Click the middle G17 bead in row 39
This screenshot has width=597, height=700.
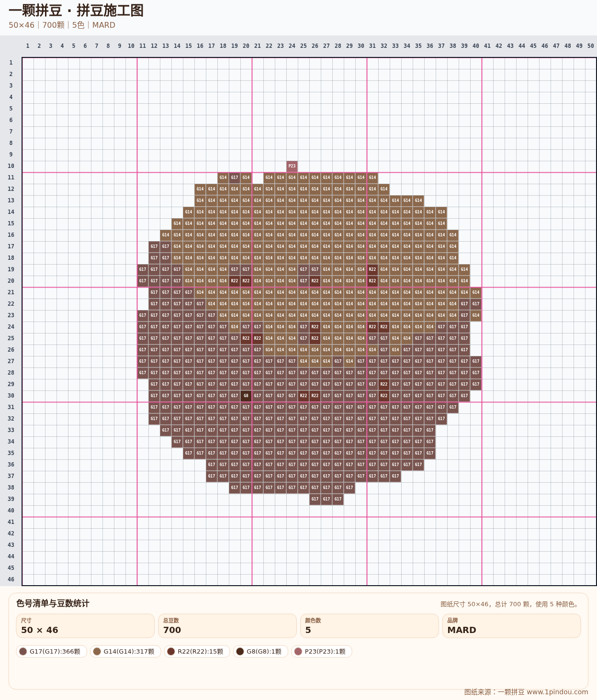pyautogui.click(x=327, y=499)
